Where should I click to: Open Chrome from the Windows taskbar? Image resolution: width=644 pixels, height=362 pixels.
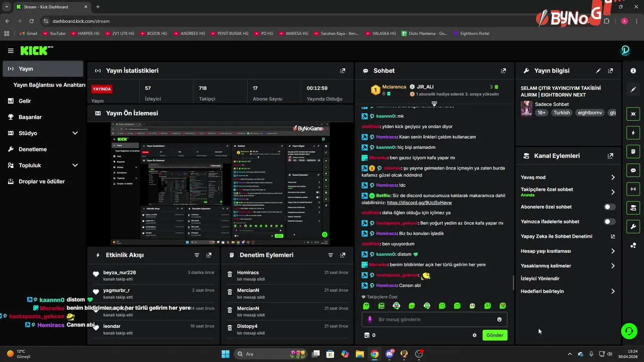[x=374, y=354]
